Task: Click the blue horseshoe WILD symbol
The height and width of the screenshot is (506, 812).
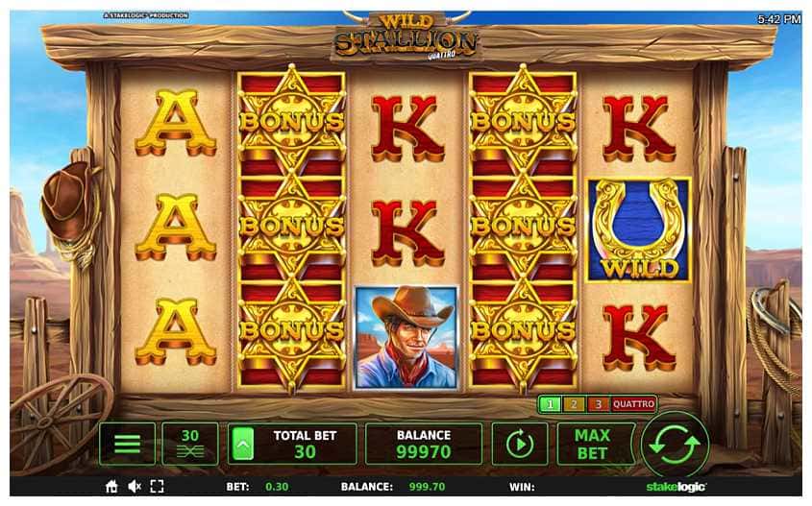Action: [638, 230]
